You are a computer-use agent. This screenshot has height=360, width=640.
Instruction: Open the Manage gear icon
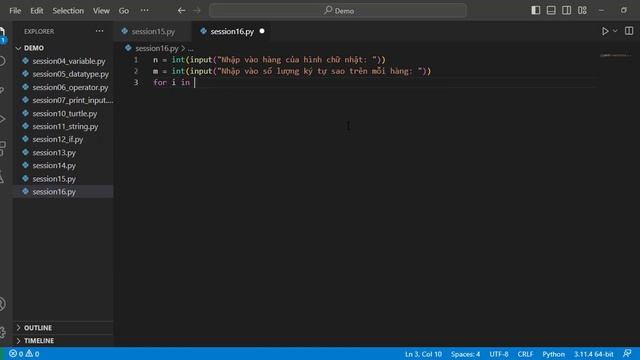click(x=2, y=332)
